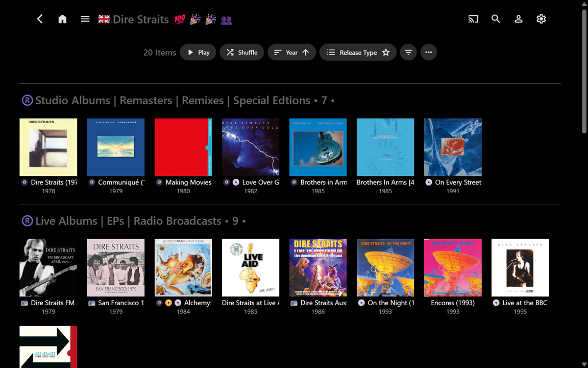Click the vinyl icon beside Making Movies
This screenshot has width=588, height=368.
159,182
